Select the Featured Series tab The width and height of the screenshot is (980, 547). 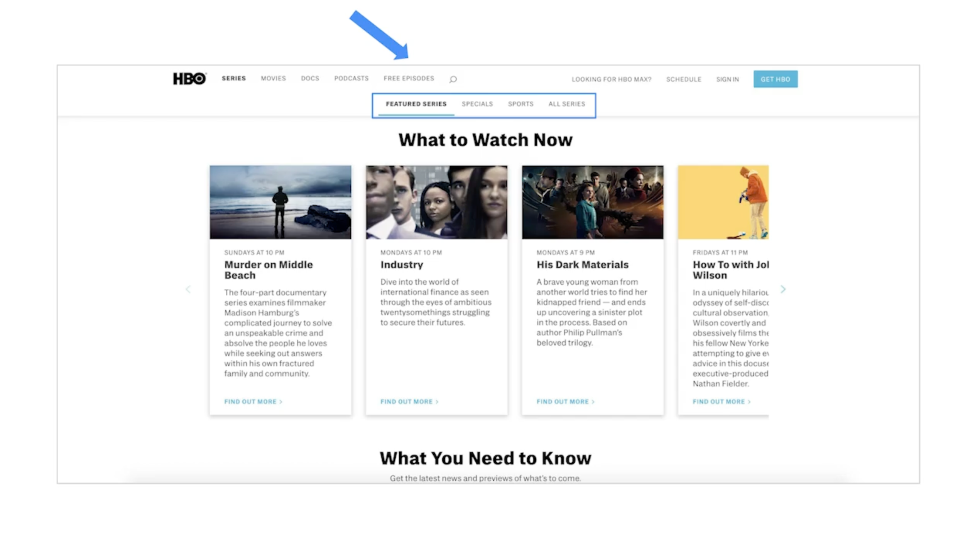(416, 104)
